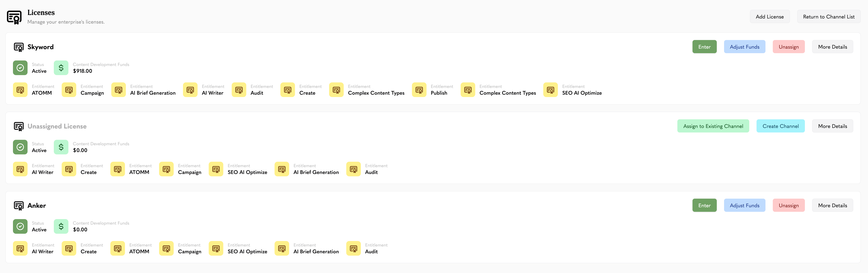View More Details for Anker
The image size is (868, 273).
832,206
